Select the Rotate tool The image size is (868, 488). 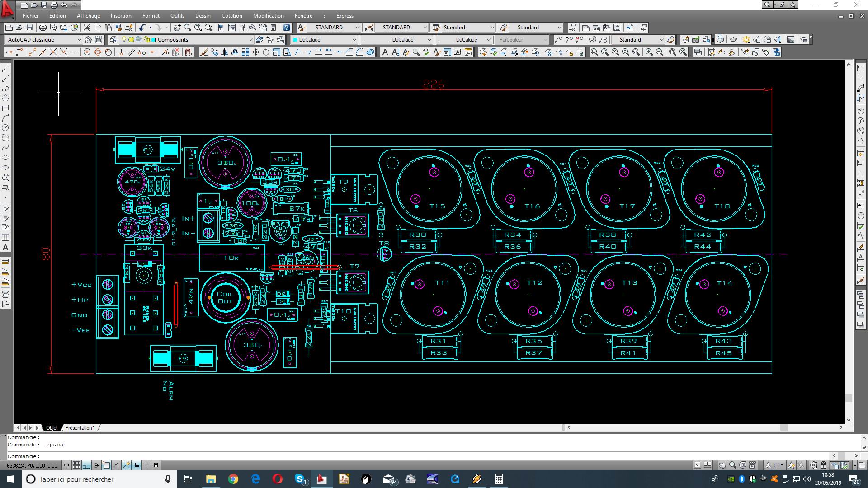(266, 52)
